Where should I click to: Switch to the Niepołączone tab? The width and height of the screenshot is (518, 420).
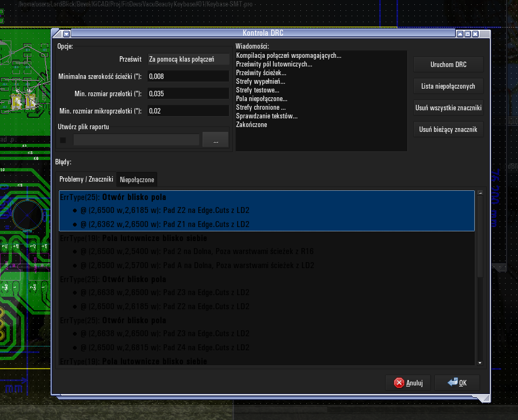click(x=137, y=179)
